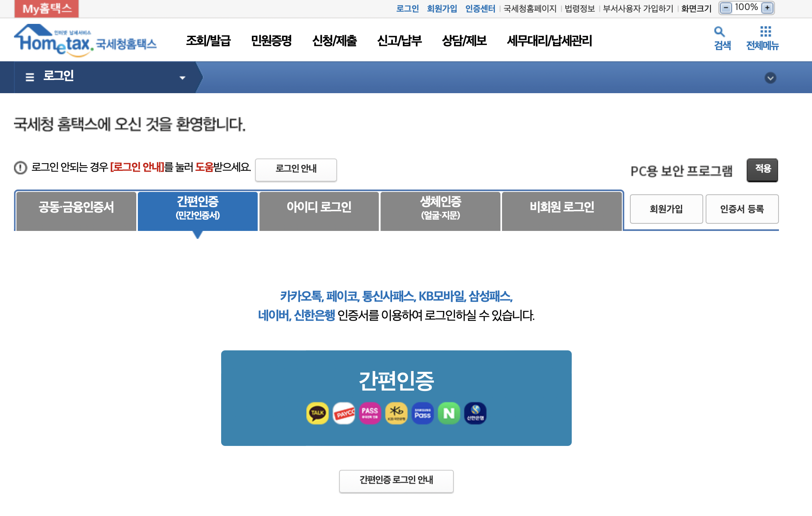
Task: Select the pink telecom PASS icon
Action: click(370, 413)
